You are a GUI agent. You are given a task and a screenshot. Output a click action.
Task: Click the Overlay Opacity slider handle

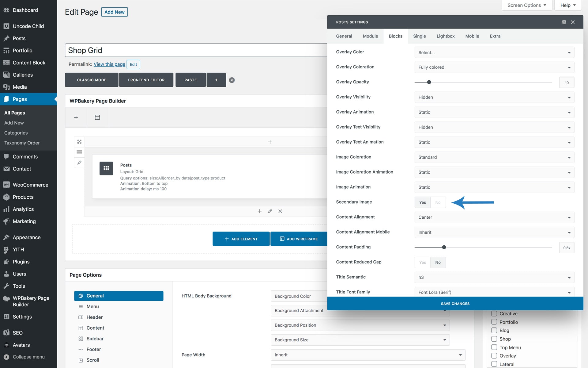tap(429, 82)
